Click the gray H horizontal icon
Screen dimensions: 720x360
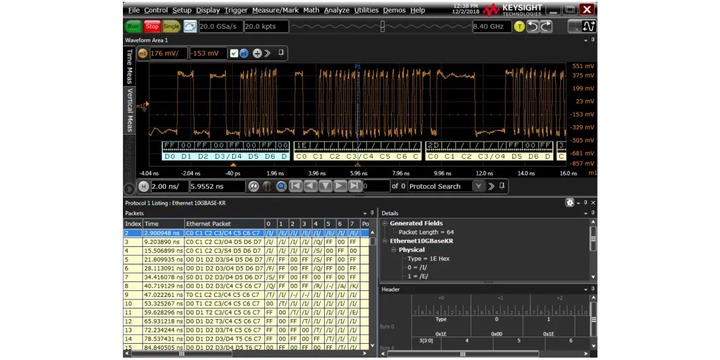pos(143,186)
